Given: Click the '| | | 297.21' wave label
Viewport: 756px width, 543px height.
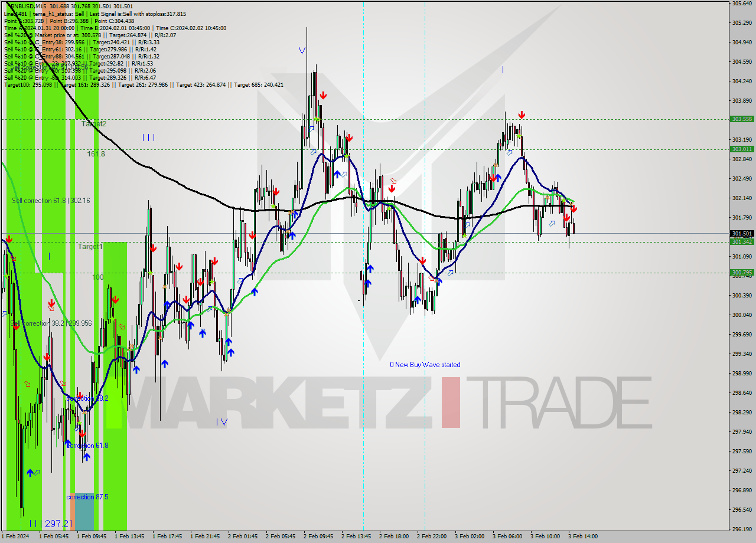Looking at the screenshot, I should pyautogui.click(x=50, y=524).
